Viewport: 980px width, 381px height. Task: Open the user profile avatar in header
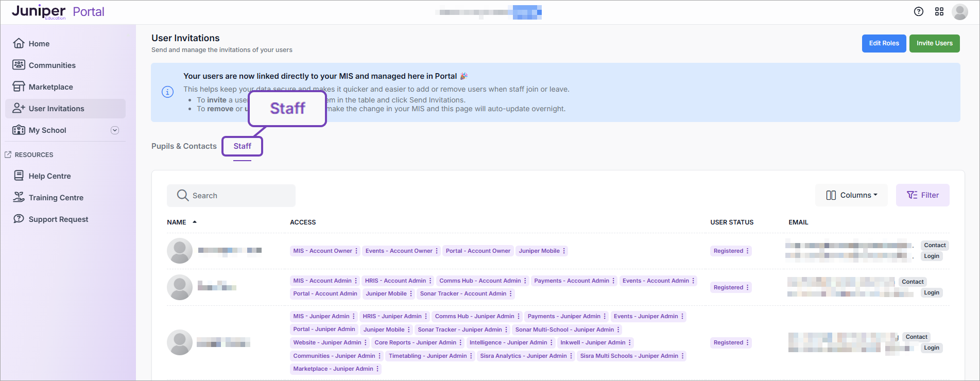click(x=960, y=11)
